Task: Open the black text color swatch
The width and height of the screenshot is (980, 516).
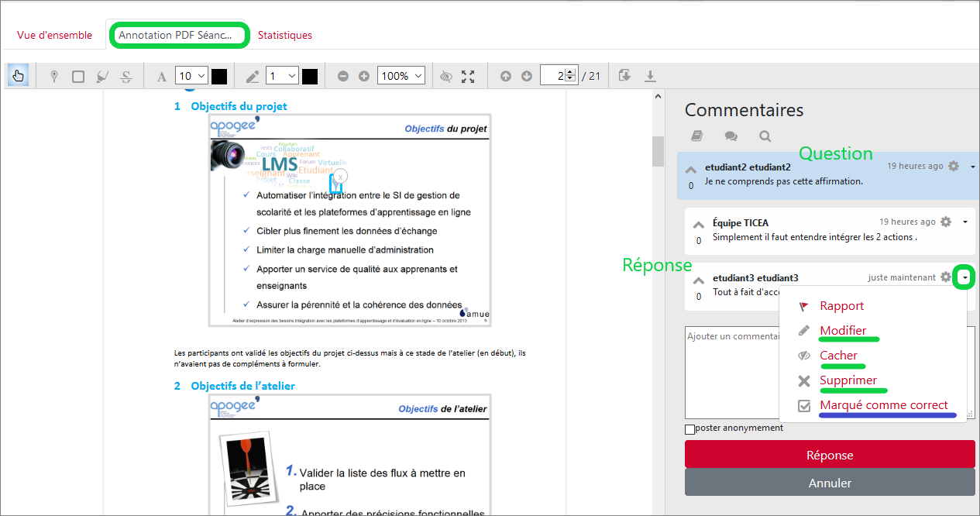Action: pyautogui.click(x=219, y=76)
